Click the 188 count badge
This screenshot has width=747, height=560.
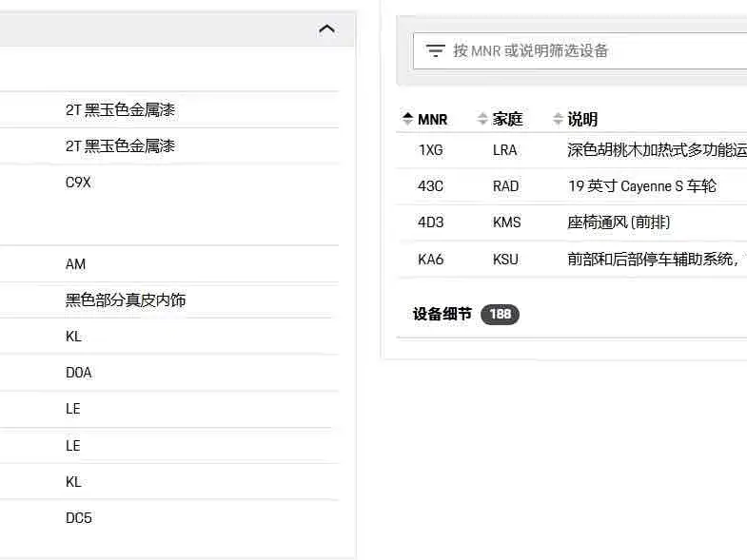[500, 315]
